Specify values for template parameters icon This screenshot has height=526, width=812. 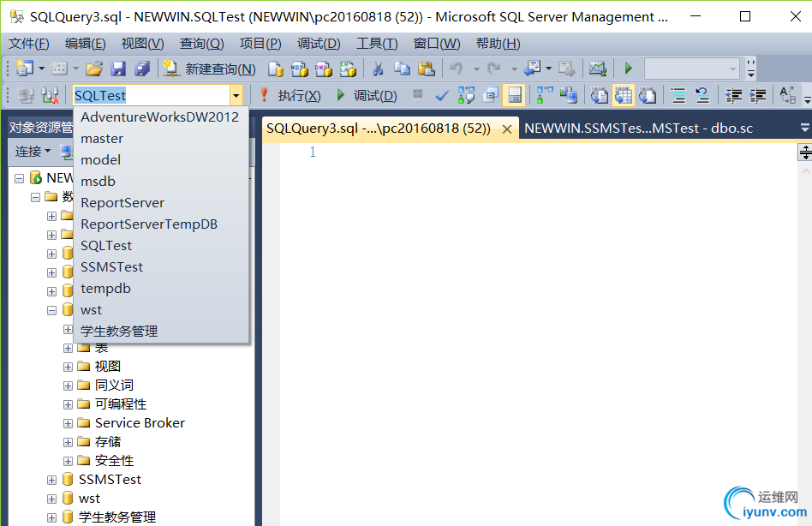tap(788, 95)
